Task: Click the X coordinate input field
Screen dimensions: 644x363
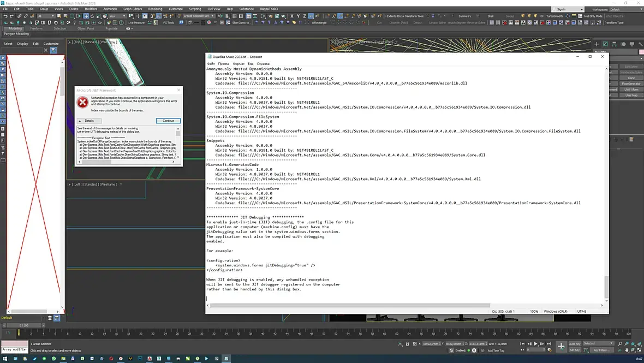Action: pyautogui.click(x=432, y=344)
